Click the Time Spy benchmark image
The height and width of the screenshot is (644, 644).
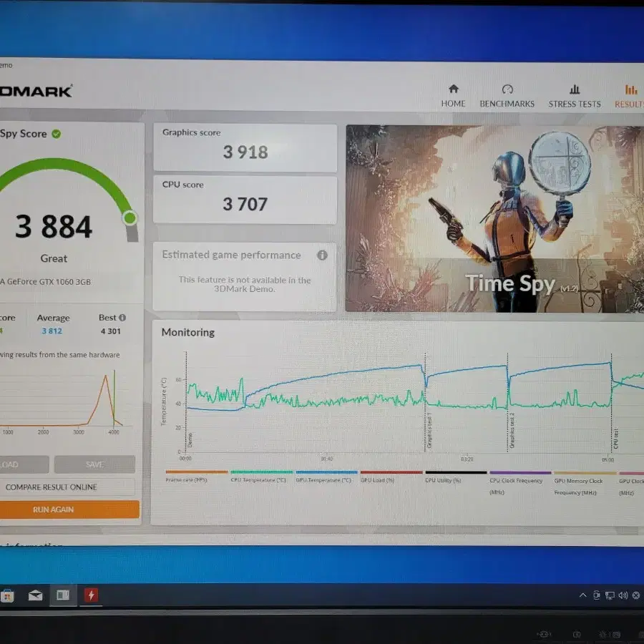(494, 218)
